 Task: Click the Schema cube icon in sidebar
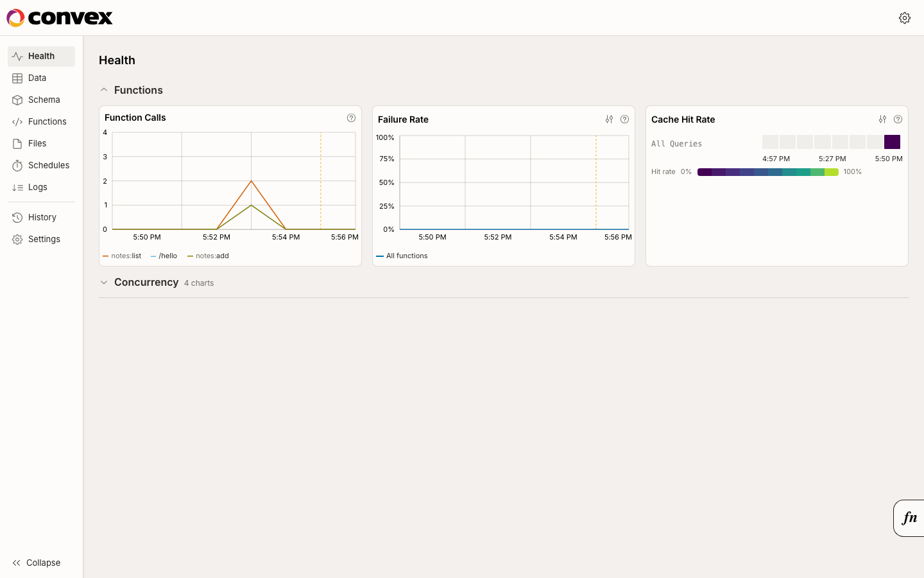tap(17, 100)
